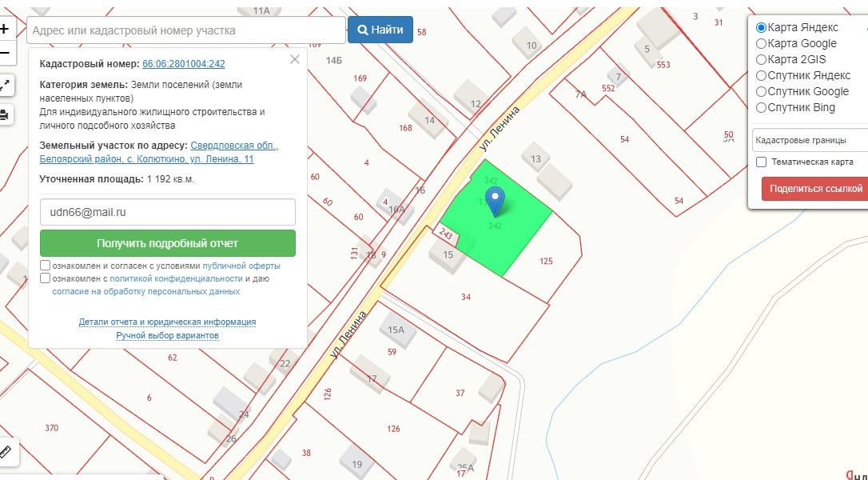Close the cadastral info panel
The width and height of the screenshot is (868, 480).
(x=294, y=59)
